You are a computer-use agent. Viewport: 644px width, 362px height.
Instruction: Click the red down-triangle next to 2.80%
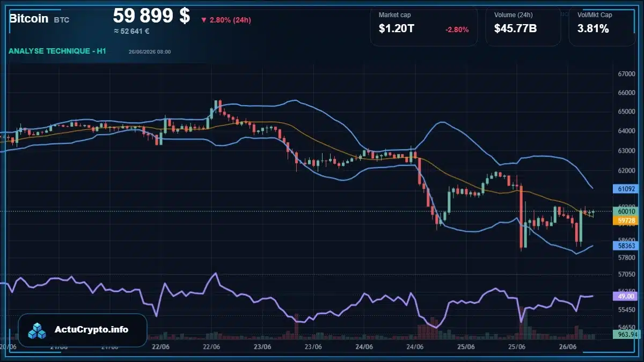coord(204,20)
